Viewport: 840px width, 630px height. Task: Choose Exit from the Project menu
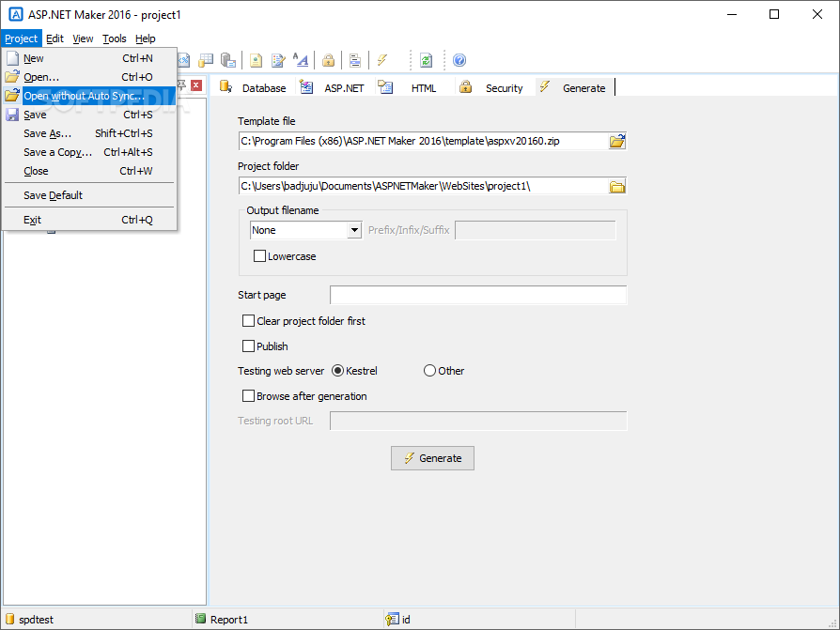coord(89,220)
